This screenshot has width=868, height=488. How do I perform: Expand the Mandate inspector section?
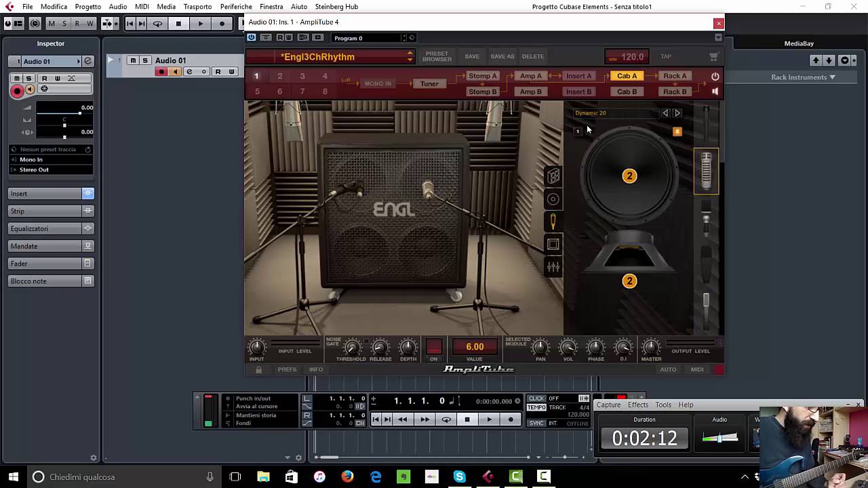(51, 246)
